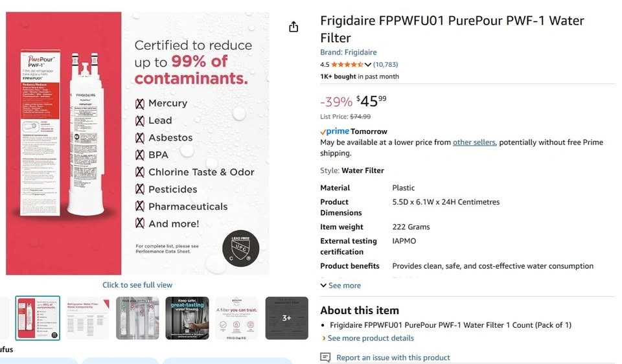622x364 pixels.
Task: Visit the Brand: Frigidaire store link
Action: [x=348, y=52]
